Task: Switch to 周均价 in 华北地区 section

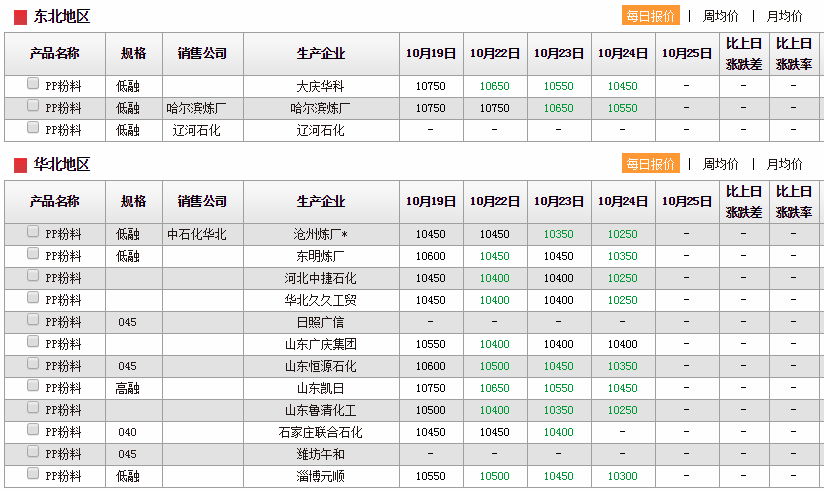Action: (x=720, y=165)
